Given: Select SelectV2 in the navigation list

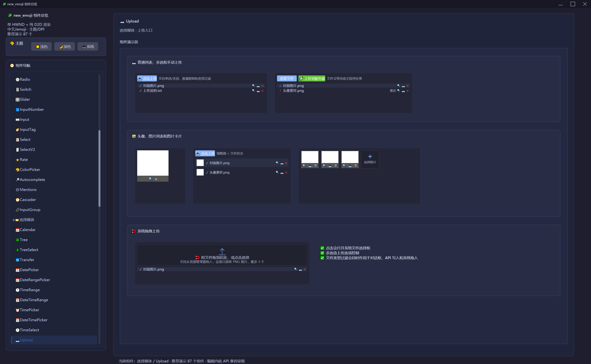Looking at the screenshot, I should pyautogui.click(x=54, y=150).
